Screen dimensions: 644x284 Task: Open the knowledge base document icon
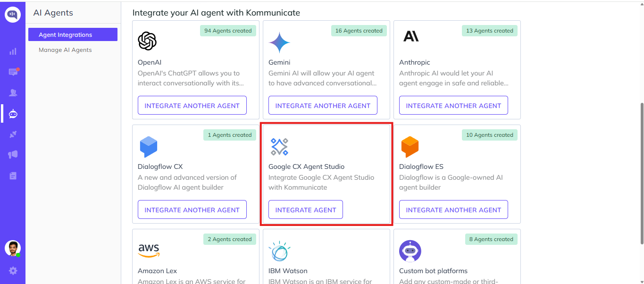[x=13, y=175]
